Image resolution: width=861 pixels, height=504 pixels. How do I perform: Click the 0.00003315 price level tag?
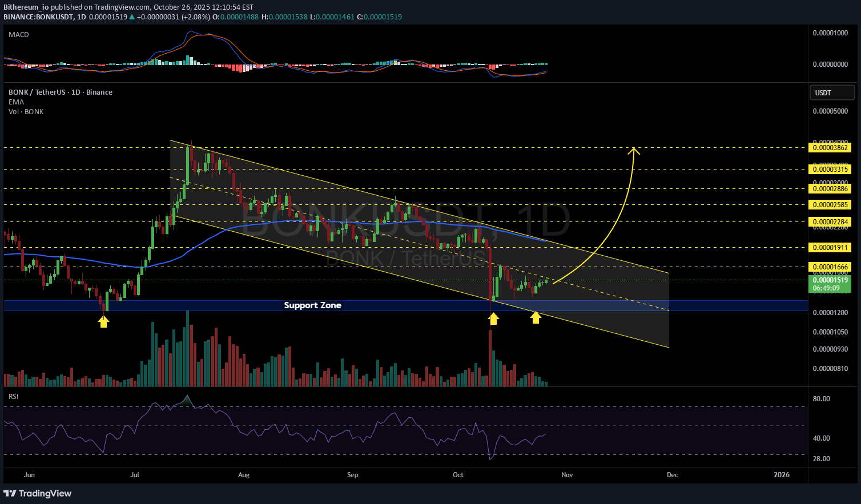[x=830, y=170]
